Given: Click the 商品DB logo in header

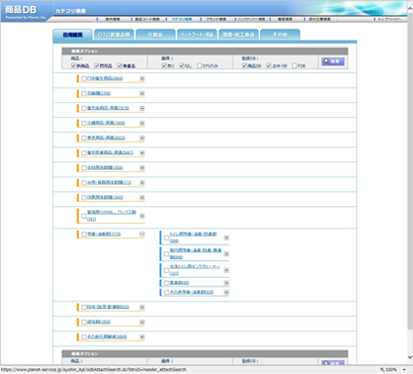Looking at the screenshot, I should (x=21, y=10).
